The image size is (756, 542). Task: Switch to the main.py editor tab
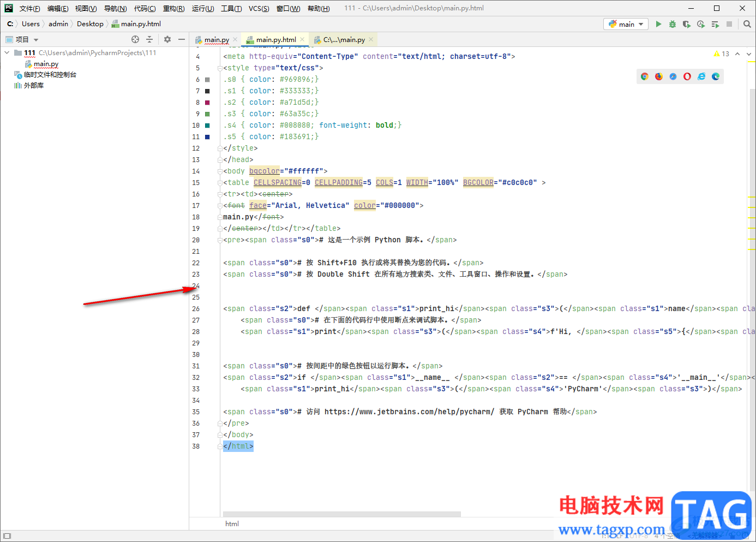216,40
